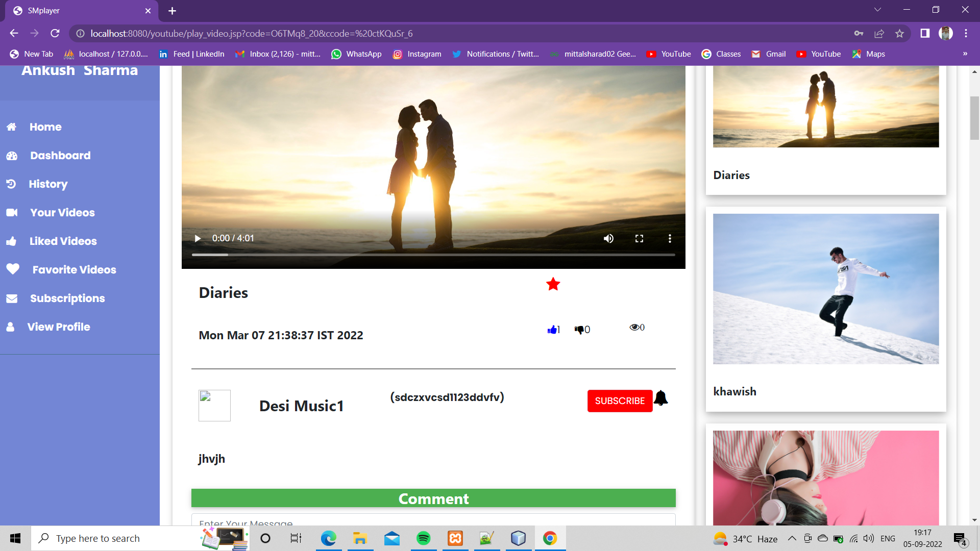Image resolution: width=980 pixels, height=551 pixels.
Task: Select the Favorite Videos heart icon
Action: pos(13,269)
